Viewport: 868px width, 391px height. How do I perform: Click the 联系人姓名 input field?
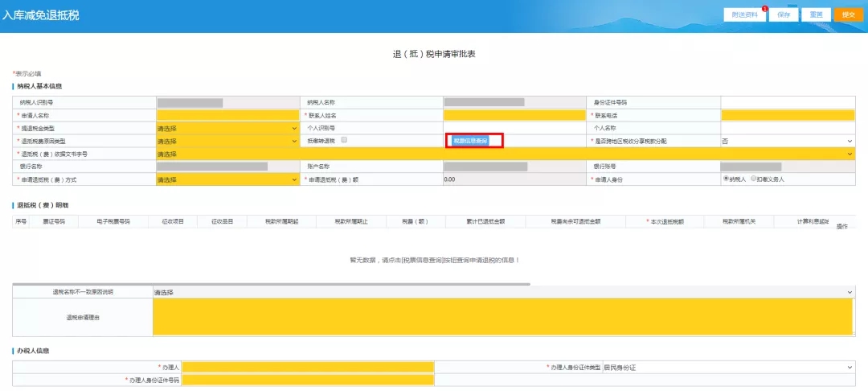coord(514,116)
